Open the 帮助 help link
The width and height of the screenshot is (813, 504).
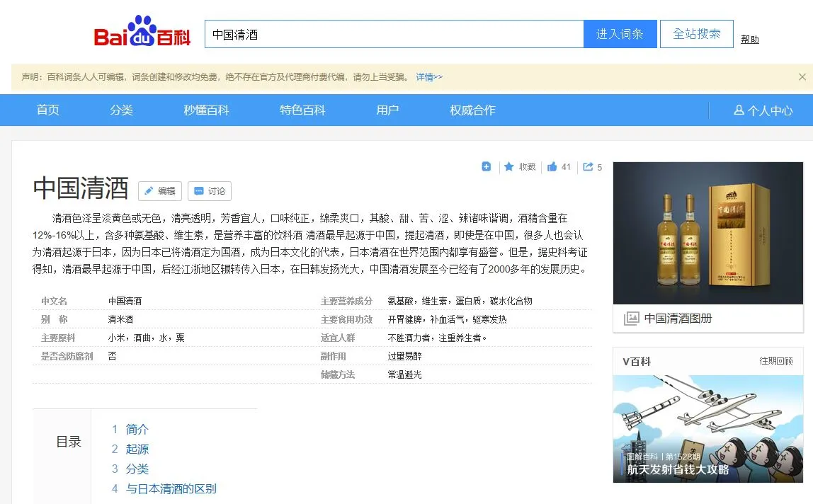pos(750,40)
